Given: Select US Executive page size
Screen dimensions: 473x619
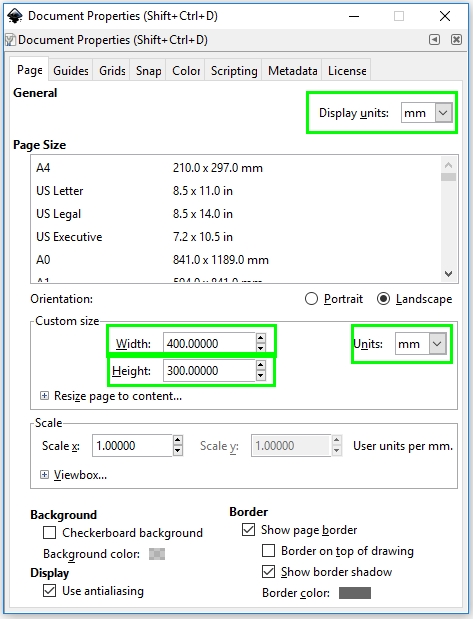Looking at the screenshot, I should (235, 236).
